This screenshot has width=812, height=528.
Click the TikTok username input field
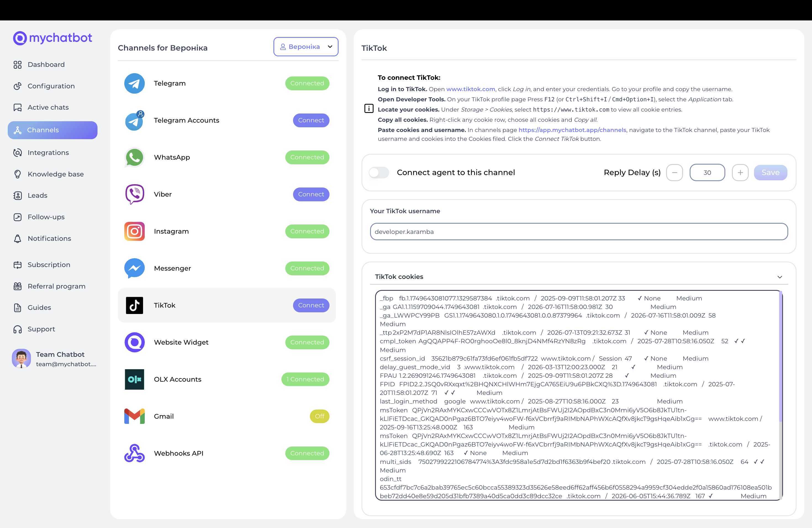[578, 232]
